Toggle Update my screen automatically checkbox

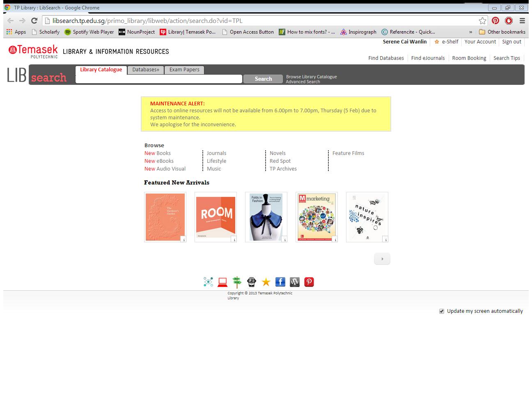pos(442,311)
